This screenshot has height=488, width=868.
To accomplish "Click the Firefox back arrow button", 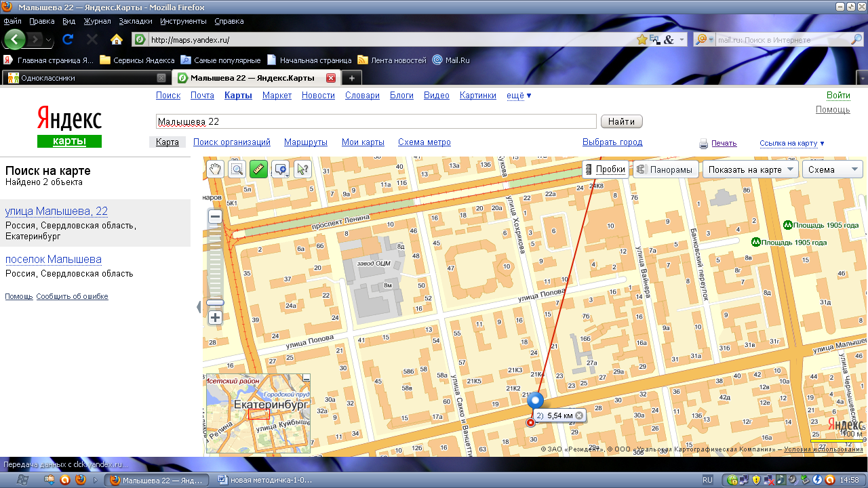I will pos(15,39).
